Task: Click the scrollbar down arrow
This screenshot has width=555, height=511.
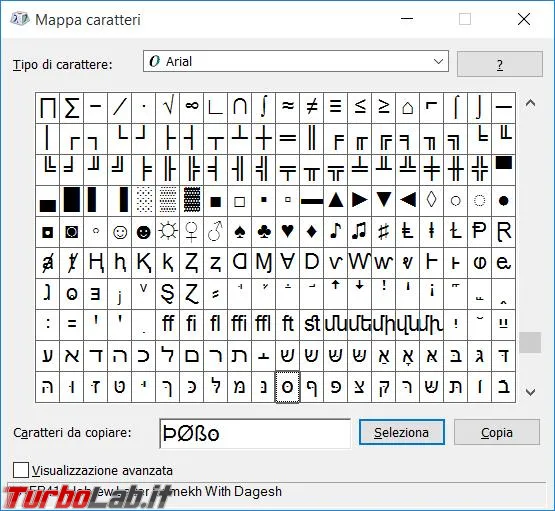Action: 530,392
